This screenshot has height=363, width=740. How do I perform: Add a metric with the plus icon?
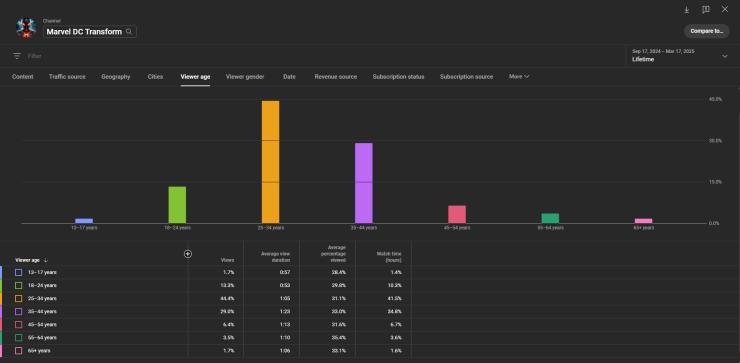point(188,254)
